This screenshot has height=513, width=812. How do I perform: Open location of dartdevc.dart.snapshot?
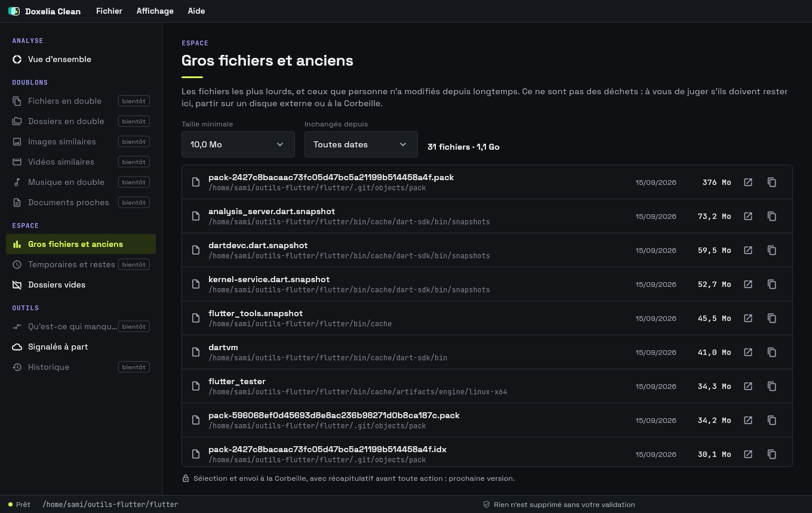click(x=748, y=250)
